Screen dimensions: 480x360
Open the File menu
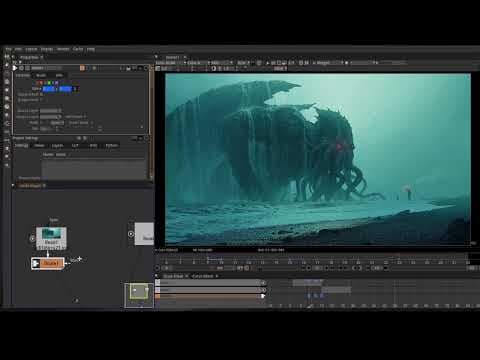tap(8, 49)
